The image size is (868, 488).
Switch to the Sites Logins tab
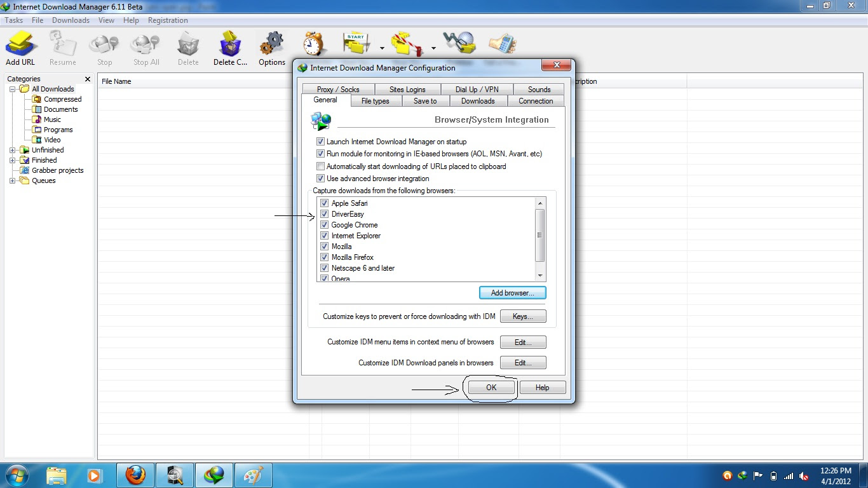click(407, 90)
